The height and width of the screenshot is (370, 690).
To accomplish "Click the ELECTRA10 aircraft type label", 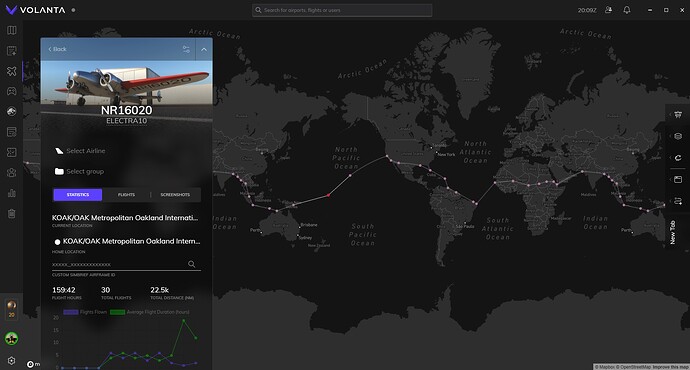I will [x=127, y=121].
